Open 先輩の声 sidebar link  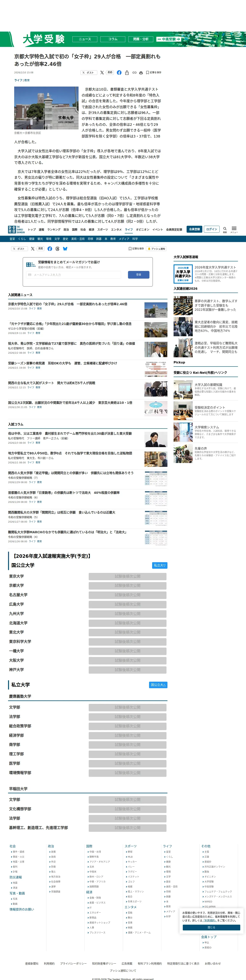[x=201, y=448]
